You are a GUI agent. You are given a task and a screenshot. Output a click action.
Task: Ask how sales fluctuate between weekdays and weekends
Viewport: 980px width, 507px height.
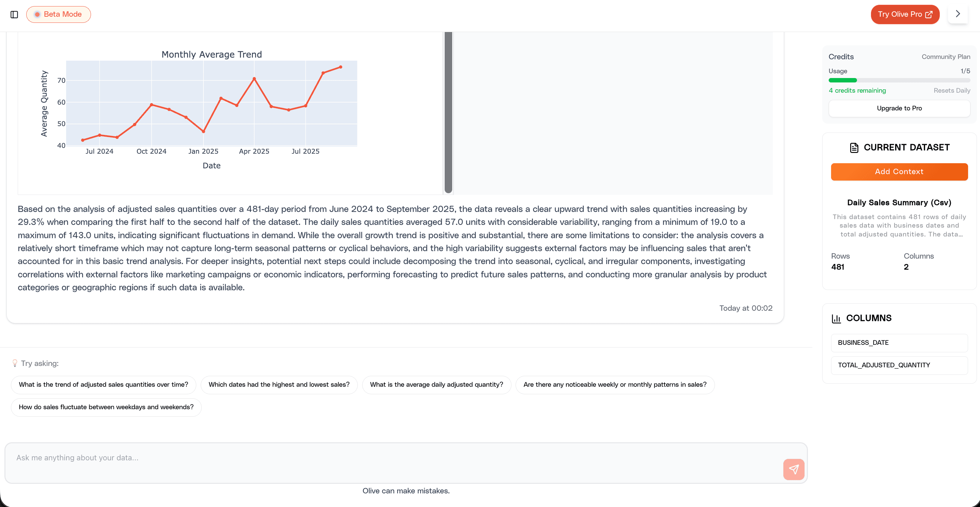click(106, 407)
